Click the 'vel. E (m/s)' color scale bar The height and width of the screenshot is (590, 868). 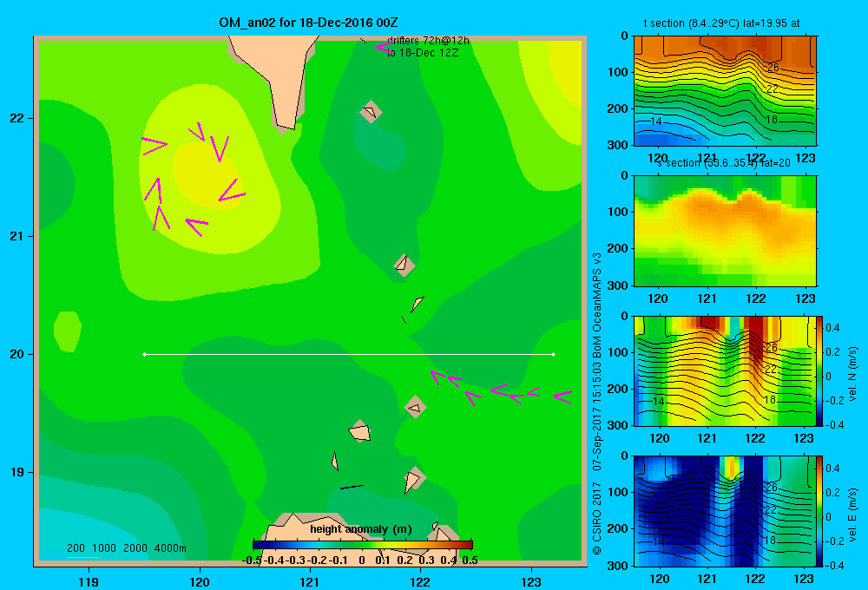pyautogui.click(x=820, y=511)
